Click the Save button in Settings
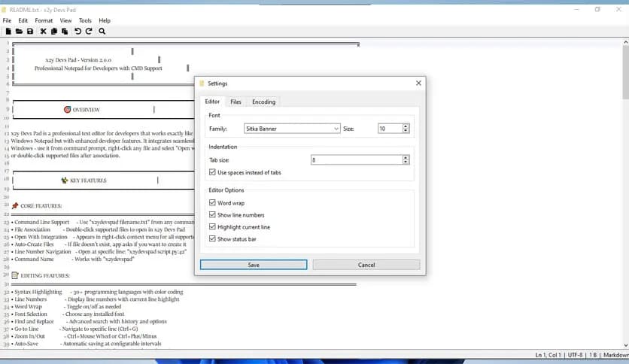Image resolution: width=629 pixels, height=364 pixels. 254,265
